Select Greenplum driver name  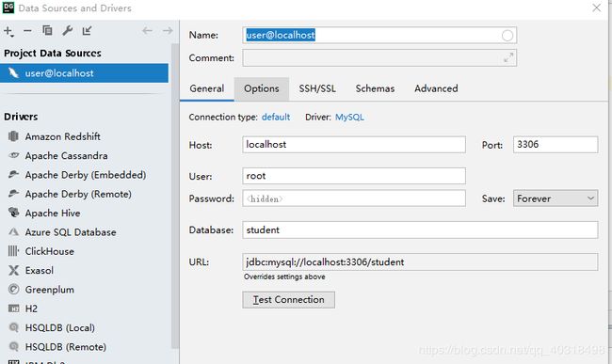point(50,290)
